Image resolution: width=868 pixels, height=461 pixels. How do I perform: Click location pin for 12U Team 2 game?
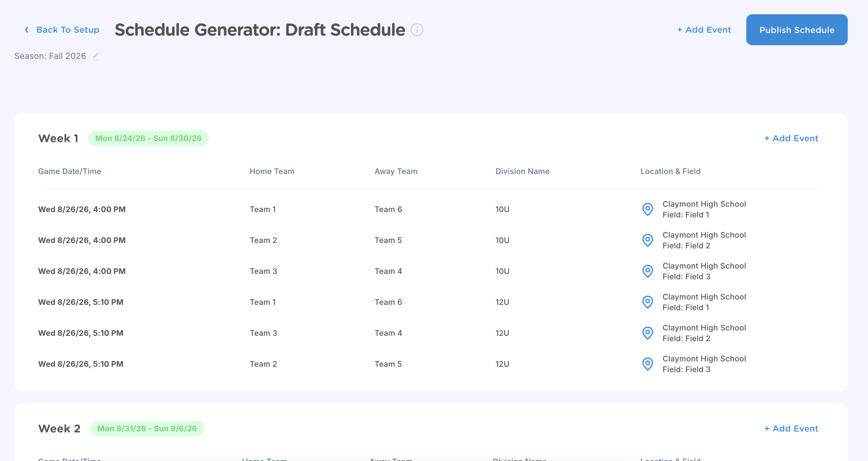coord(647,364)
